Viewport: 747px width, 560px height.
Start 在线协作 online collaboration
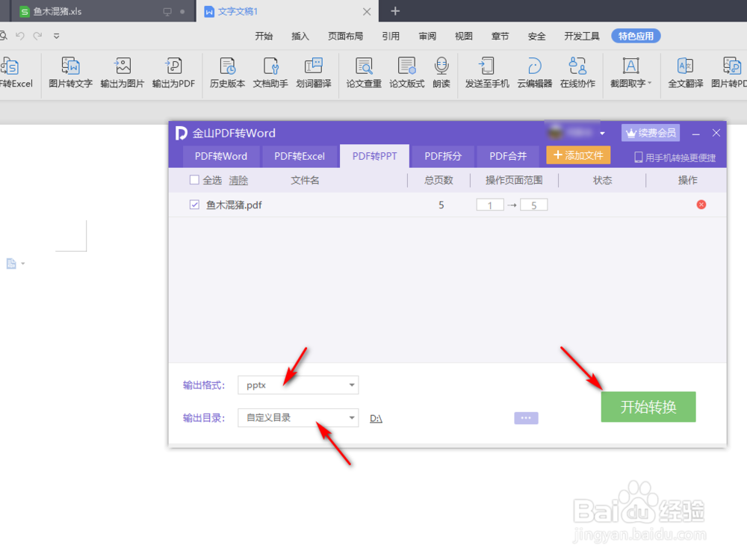tap(577, 72)
